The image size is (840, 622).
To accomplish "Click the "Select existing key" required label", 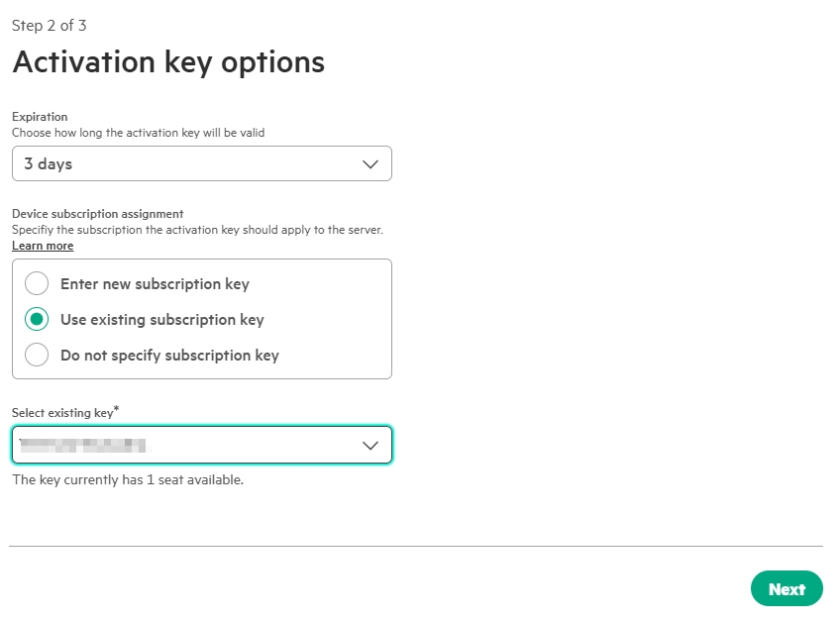I will coord(64,411).
